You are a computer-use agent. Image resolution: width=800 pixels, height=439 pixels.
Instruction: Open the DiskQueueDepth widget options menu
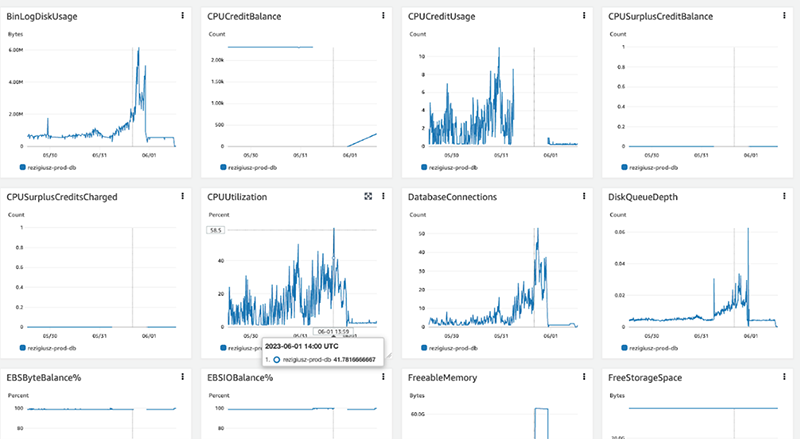[x=784, y=196]
